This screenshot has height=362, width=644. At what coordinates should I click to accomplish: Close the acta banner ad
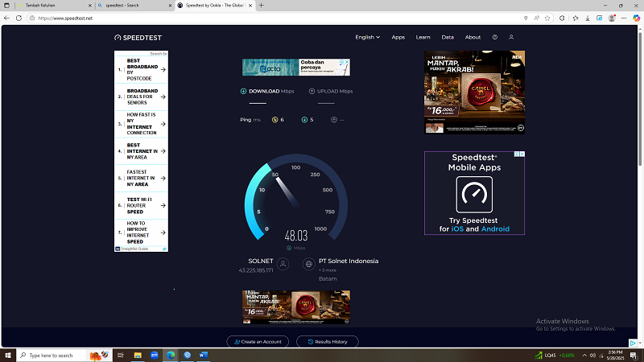pyautogui.click(x=347, y=62)
